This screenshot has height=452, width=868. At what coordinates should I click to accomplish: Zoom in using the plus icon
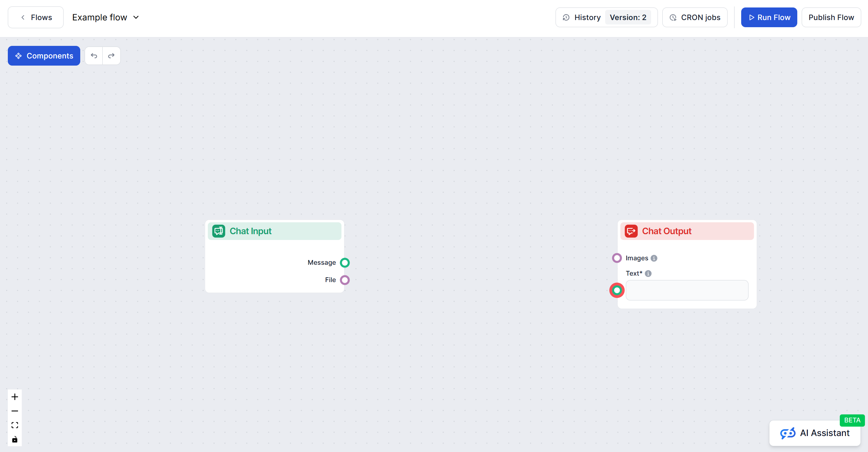click(x=15, y=396)
